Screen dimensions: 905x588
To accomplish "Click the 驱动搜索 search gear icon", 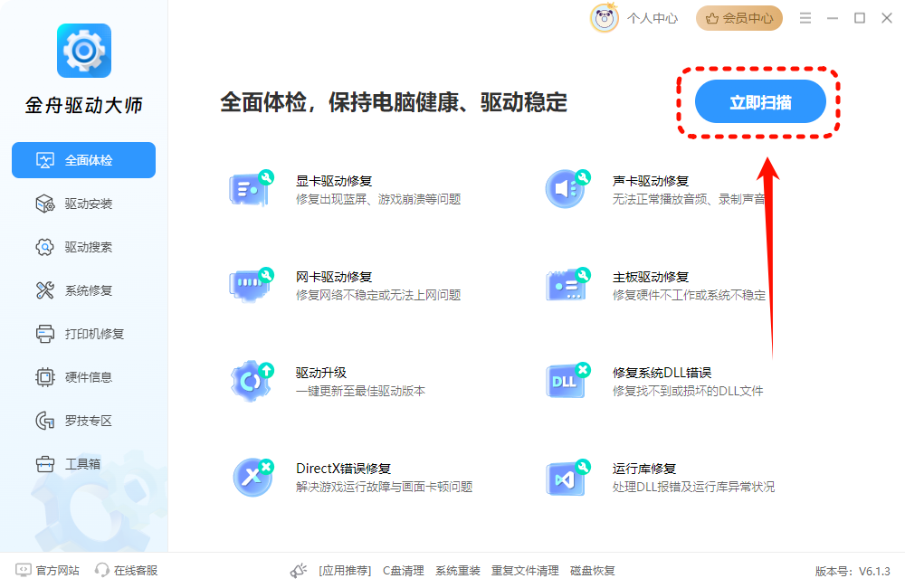I will pyautogui.click(x=45, y=247).
